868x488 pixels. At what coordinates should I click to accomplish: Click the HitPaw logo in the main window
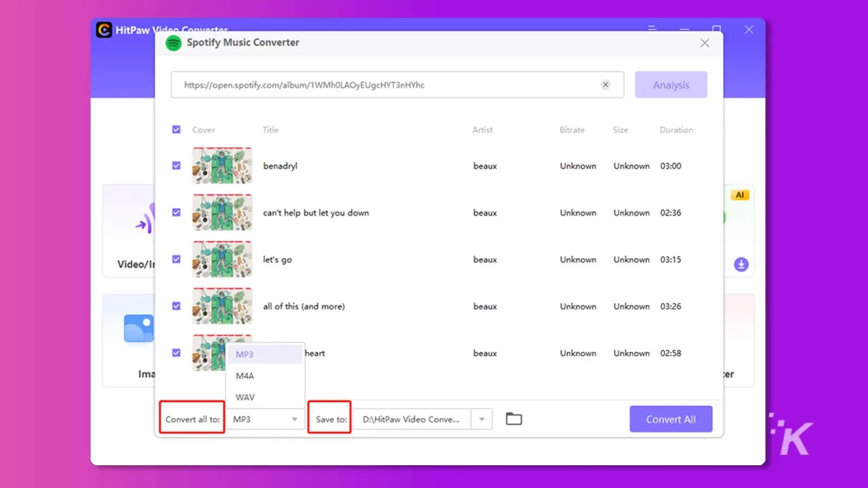(104, 30)
